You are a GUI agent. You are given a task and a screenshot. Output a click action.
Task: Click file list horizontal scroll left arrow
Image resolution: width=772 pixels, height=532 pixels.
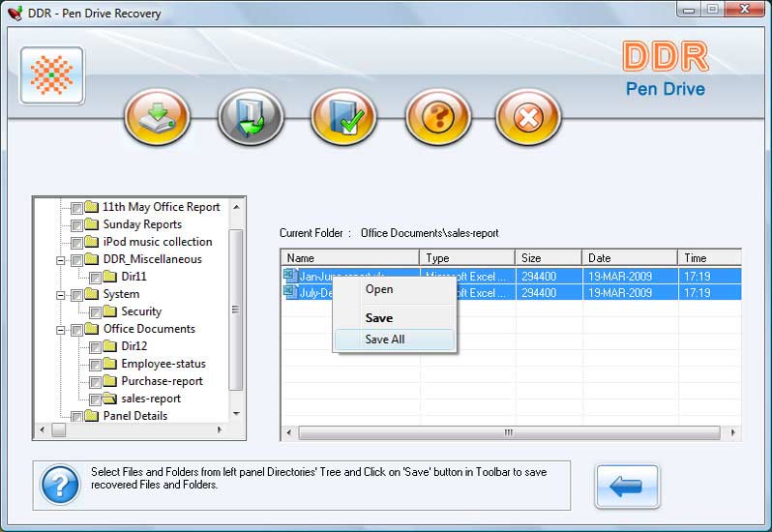coord(289,432)
